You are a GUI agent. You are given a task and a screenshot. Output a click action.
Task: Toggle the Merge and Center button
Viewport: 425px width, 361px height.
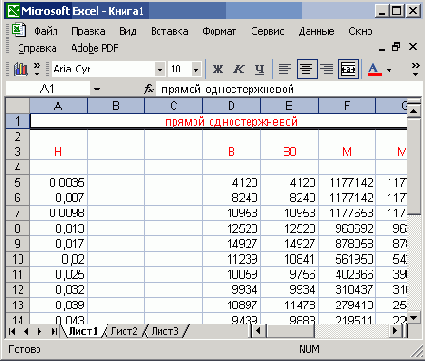pos(348,69)
